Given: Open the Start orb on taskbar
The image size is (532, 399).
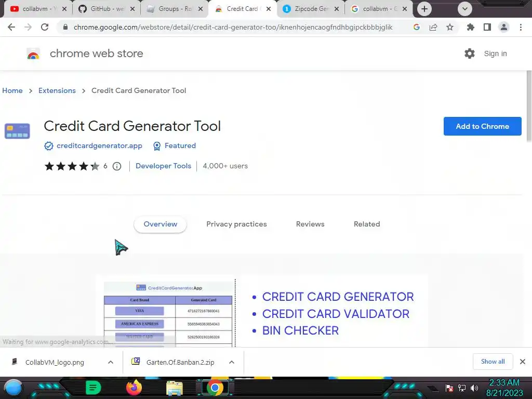Looking at the screenshot, I should click(14, 388).
